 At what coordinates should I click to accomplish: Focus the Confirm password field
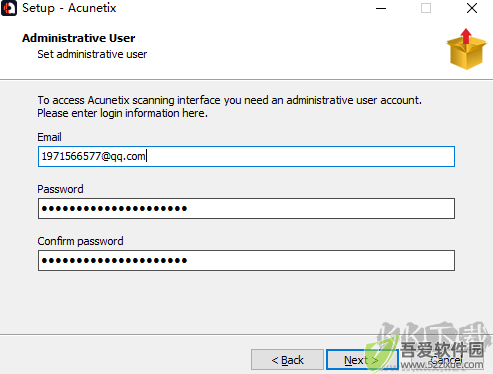[246, 261]
